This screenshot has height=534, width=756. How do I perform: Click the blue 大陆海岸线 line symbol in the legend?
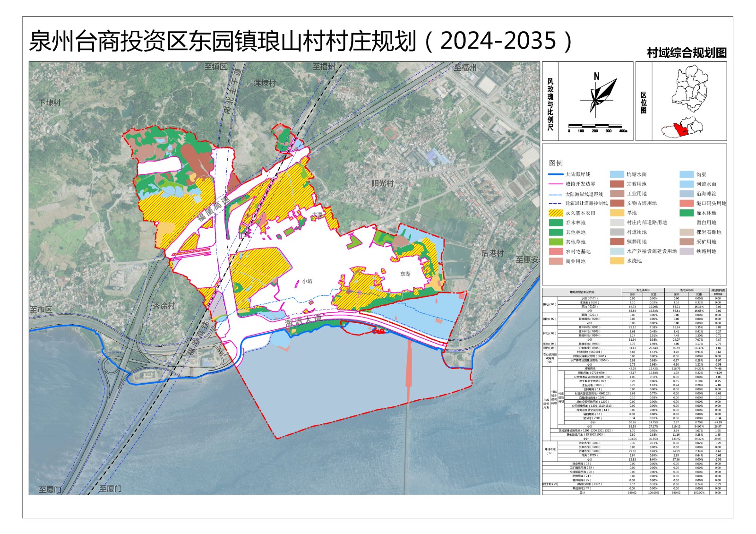(556, 174)
